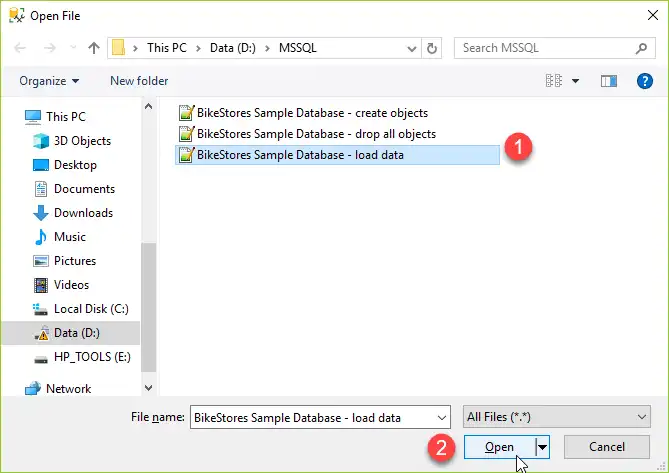Click the Up one level arrow icon
The image size is (669, 473).
click(x=93, y=48)
